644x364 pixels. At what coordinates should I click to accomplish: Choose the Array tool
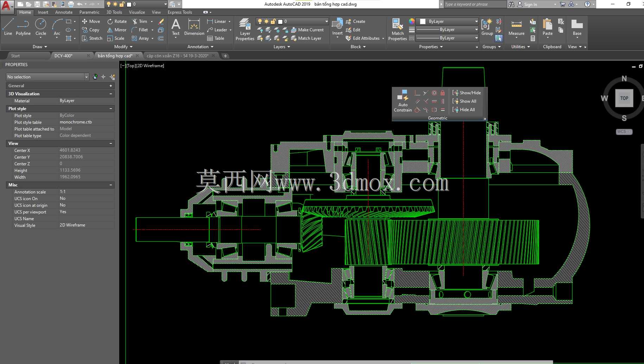click(140, 38)
